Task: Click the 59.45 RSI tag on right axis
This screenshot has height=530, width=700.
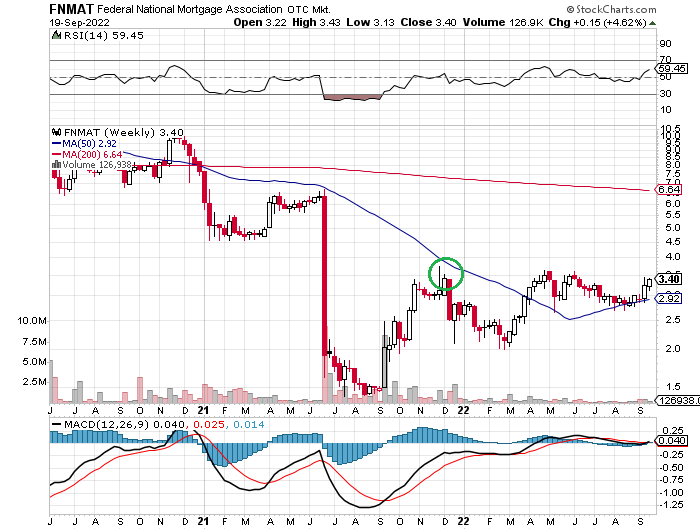Action: pyautogui.click(x=672, y=68)
